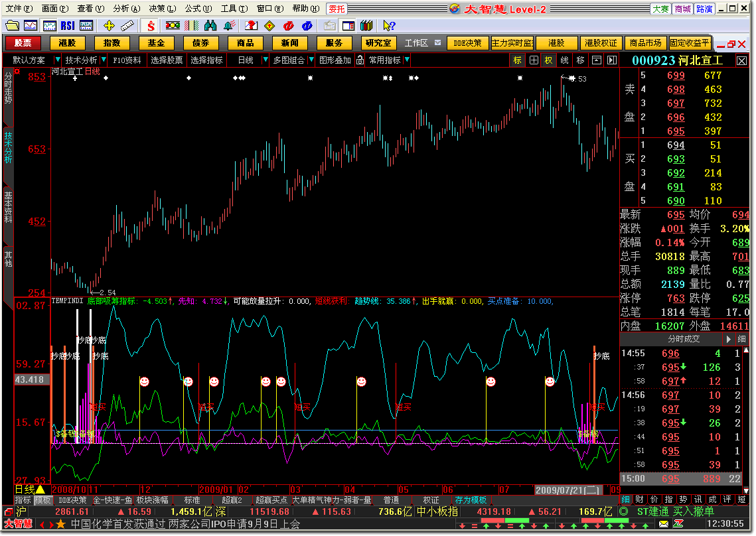756x536 pixels.
Task: Click the DDE决策 workspace button
Action: pos(467,43)
